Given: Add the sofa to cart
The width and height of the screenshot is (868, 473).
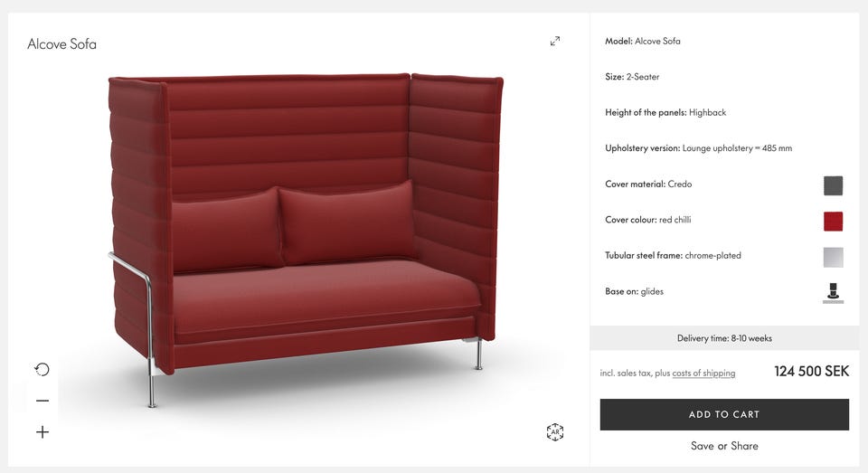Looking at the screenshot, I should coord(724,414).
